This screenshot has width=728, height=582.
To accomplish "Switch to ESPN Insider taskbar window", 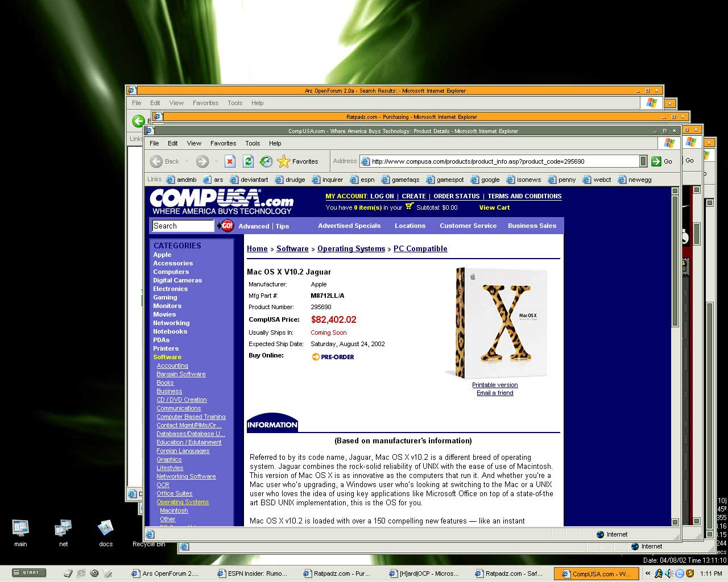I will coord(252,573).
